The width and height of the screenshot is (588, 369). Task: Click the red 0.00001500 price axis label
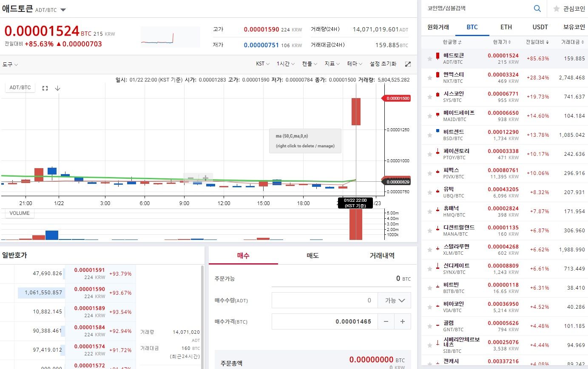397,98
